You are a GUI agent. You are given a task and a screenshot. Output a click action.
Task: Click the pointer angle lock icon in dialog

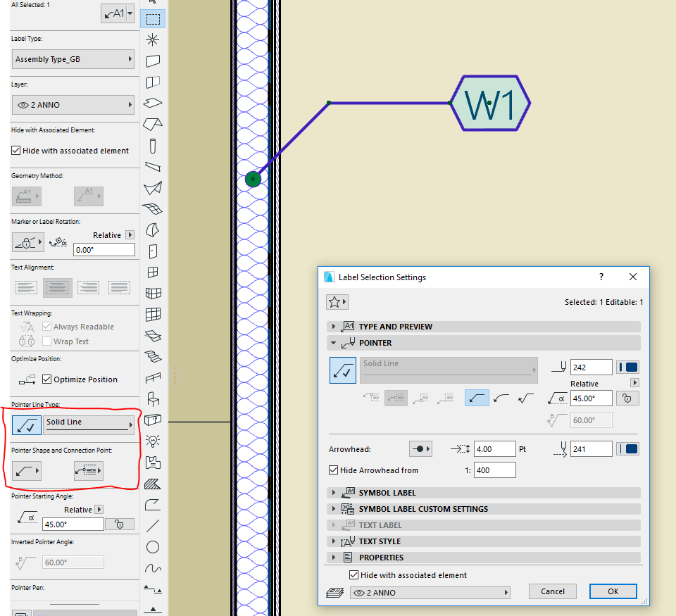pos(627,398)
